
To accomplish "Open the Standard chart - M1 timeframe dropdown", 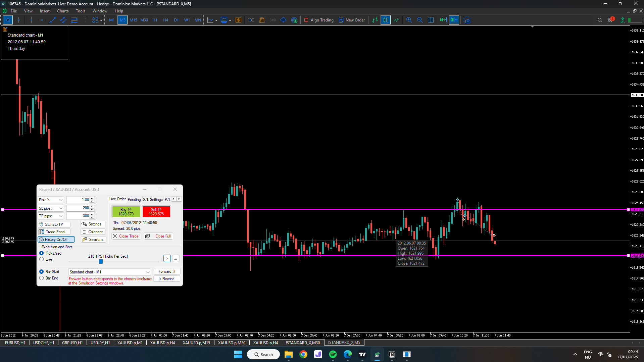I will 109,272.
